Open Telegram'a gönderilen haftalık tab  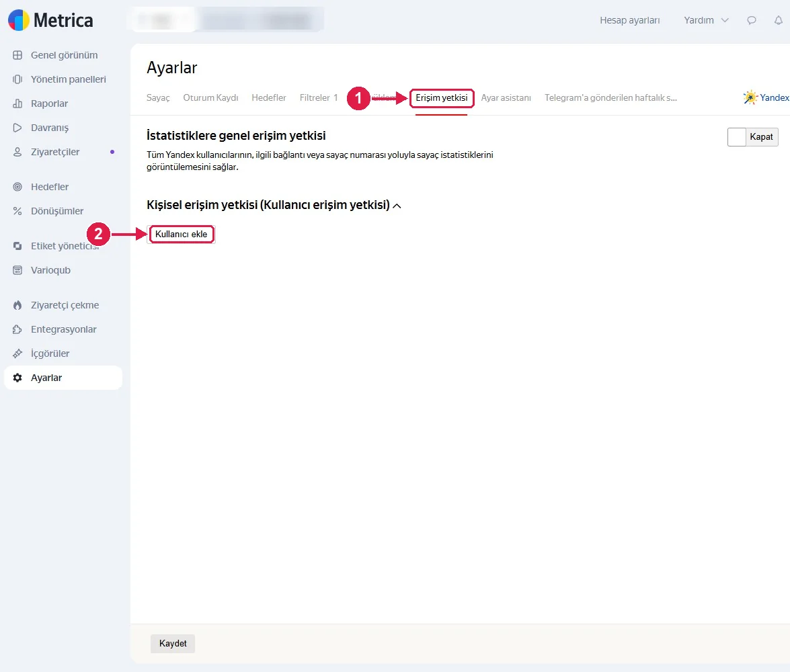610,97
